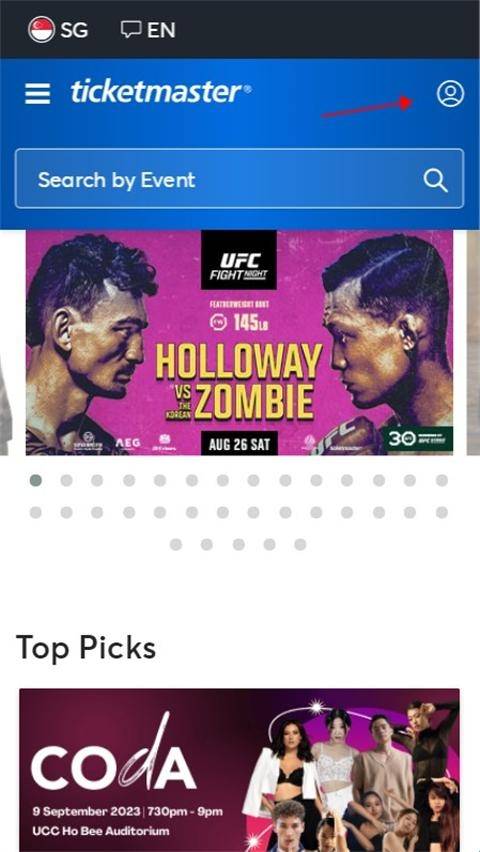Screen dimensions: 480x852
Task: Jump to the second carousel slide dot
Action: (x=66, y=480)
